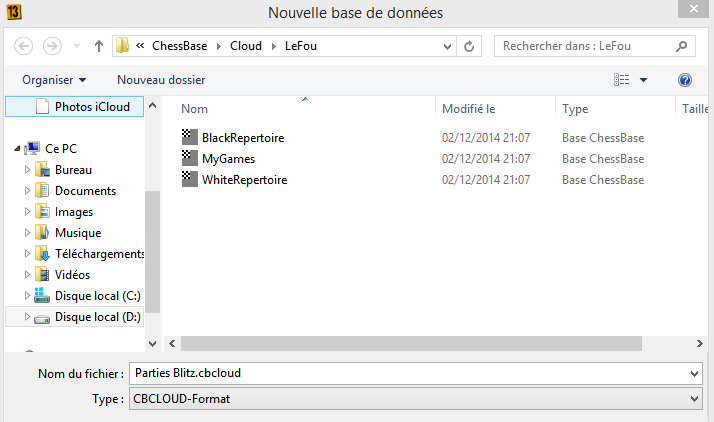Viewport: 714px width, 422px height.
Task: Expand Disque local (C:) node
Action: pyautogui.click(x=27, y=295)
